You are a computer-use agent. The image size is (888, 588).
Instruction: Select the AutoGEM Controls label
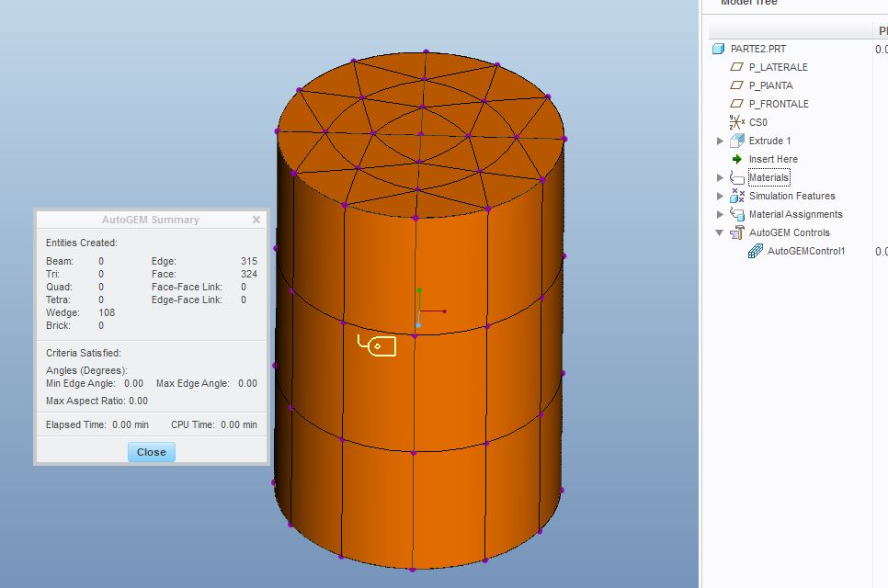789,232
